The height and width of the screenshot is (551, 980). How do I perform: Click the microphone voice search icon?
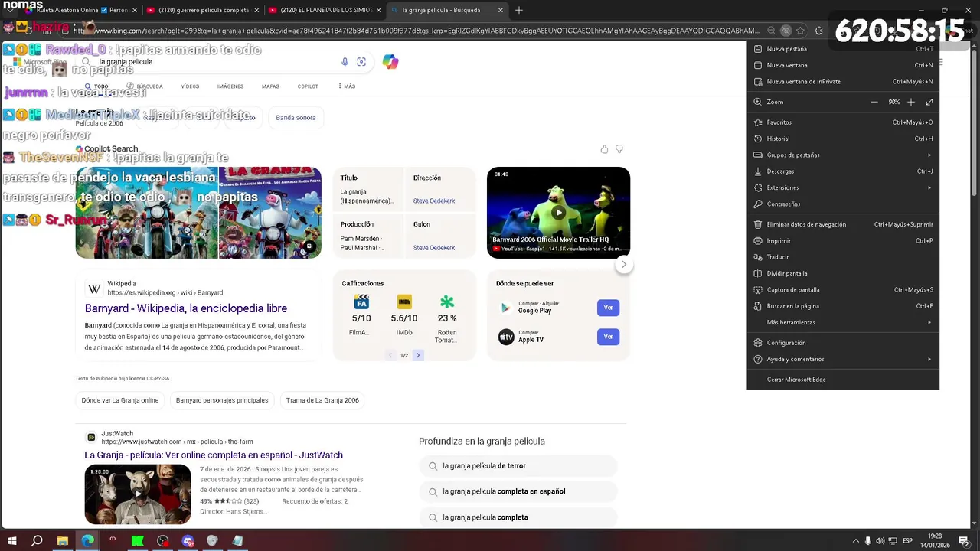(345, 62)
